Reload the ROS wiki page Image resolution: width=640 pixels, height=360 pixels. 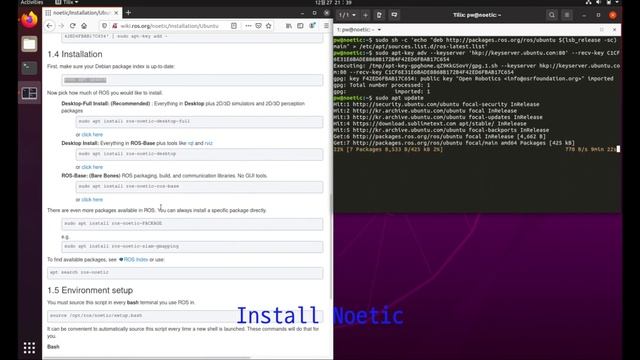[x=73, y=26]
